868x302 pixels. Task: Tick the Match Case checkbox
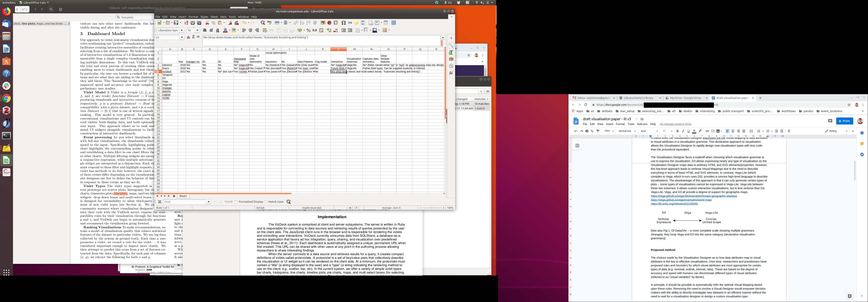(266, 202)
